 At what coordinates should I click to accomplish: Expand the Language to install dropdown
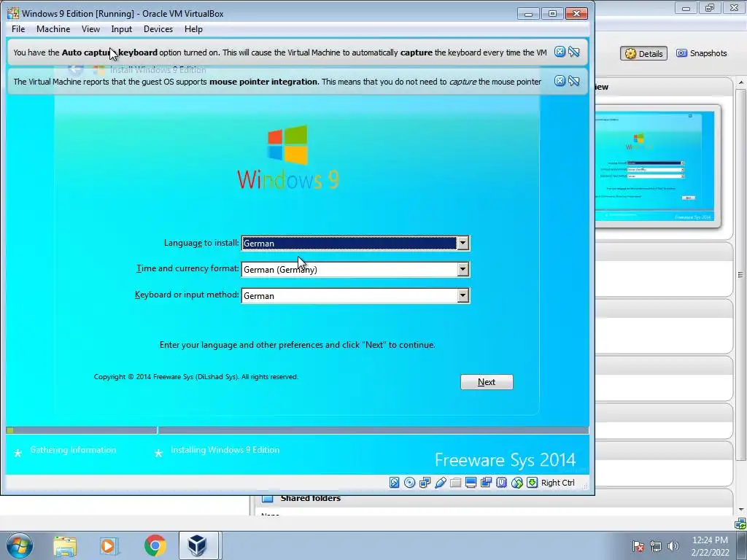[462, 244]
